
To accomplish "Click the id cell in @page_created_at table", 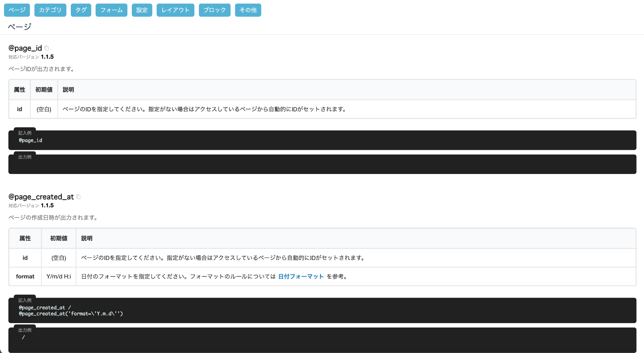I will coord(25,258).
